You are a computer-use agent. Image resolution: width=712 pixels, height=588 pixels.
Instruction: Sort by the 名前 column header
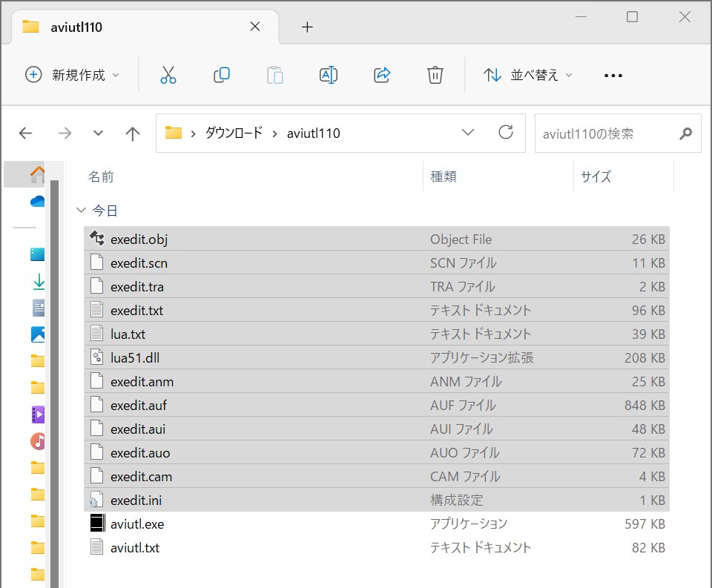[101, 176]
